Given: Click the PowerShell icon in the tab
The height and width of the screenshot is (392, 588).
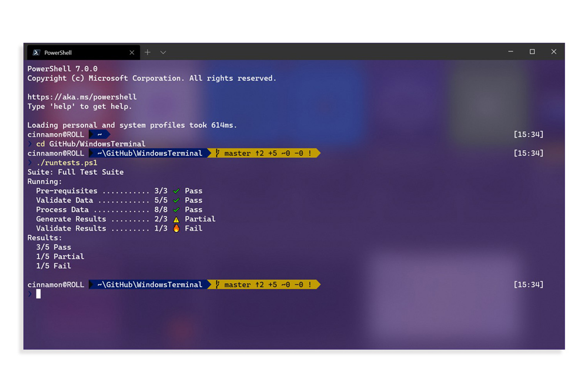Looking at the screenshot, I should pyautogui.click(x=36, y=52).
